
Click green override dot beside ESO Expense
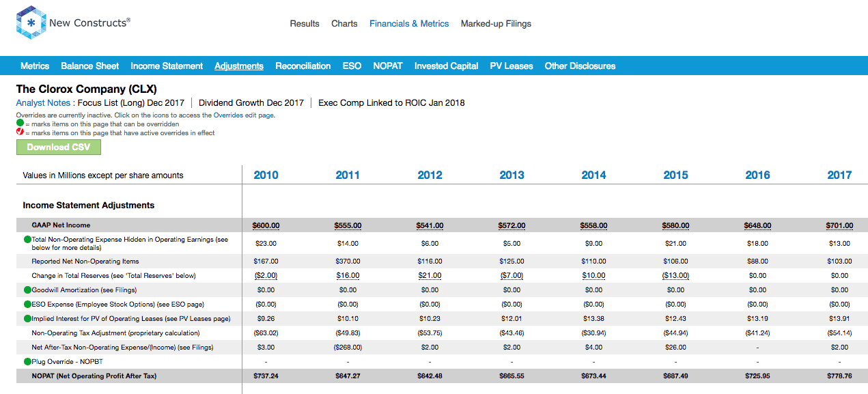(27, 305)
